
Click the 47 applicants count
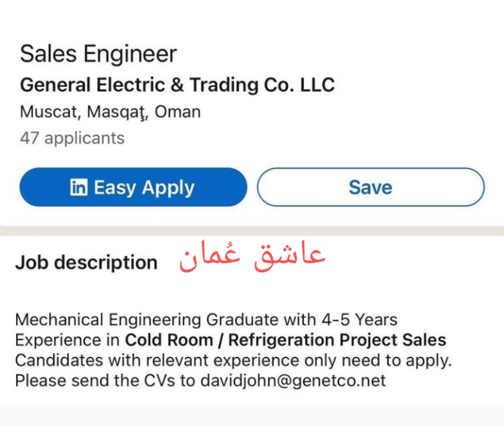point(72,138)
